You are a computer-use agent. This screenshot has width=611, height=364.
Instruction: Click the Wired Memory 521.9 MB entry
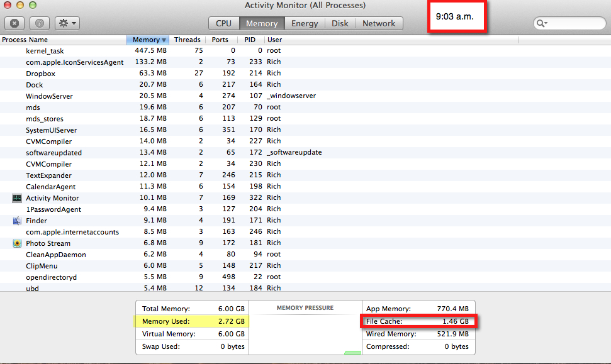[x=417, y=334]
